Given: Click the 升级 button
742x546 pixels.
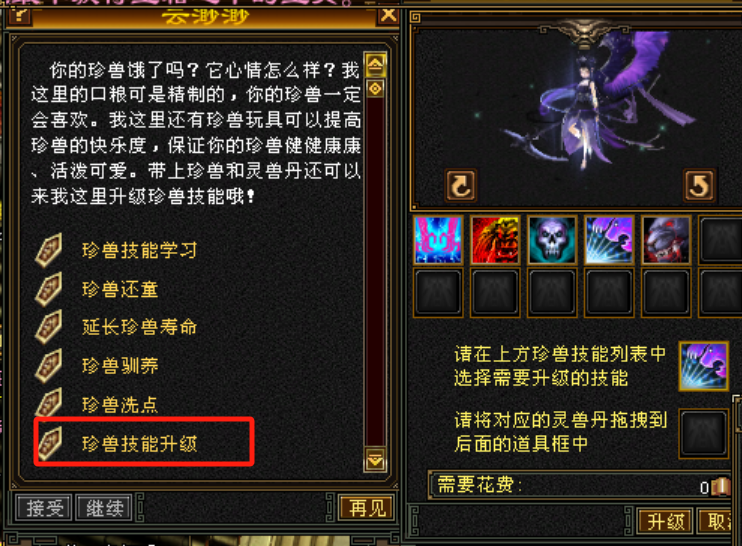Looking at the screenshot, I should click(x=665, y=522).
